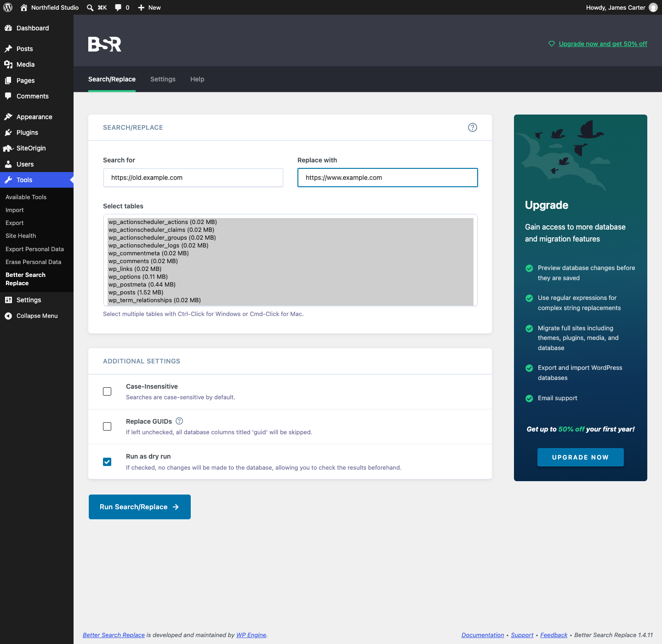
Task: Click the BSR logo in the header
Action: tap(105, 44)
